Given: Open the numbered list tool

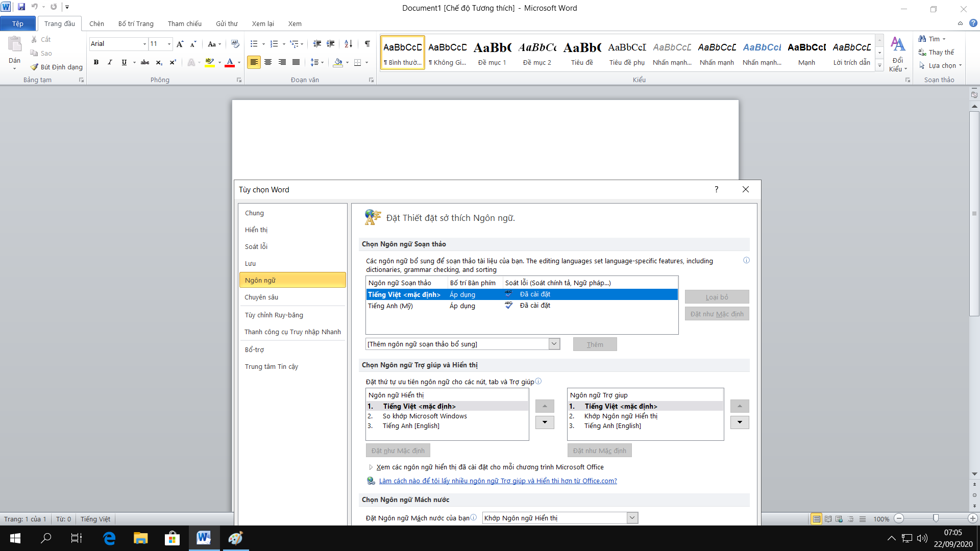Looking at the screenshot, I should click(274, 44).
